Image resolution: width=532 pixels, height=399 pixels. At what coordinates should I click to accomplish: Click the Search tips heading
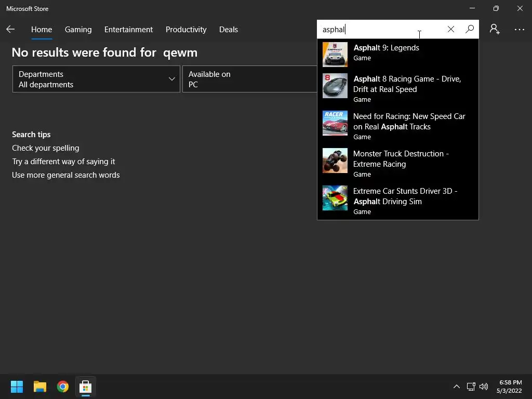point(31,135)
